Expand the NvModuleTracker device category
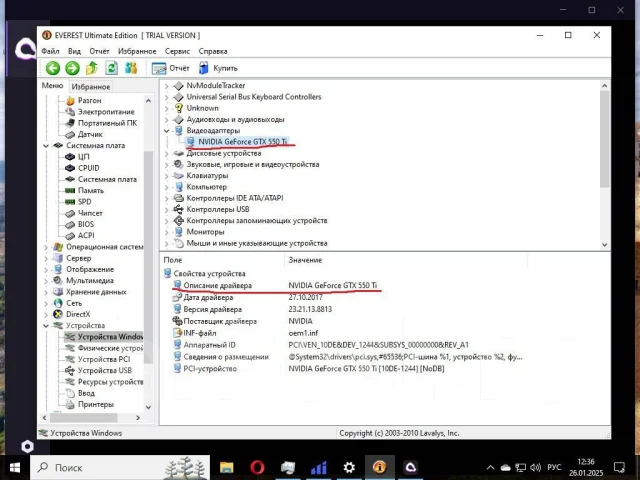640x480 pixels. [x=166, y=86]
